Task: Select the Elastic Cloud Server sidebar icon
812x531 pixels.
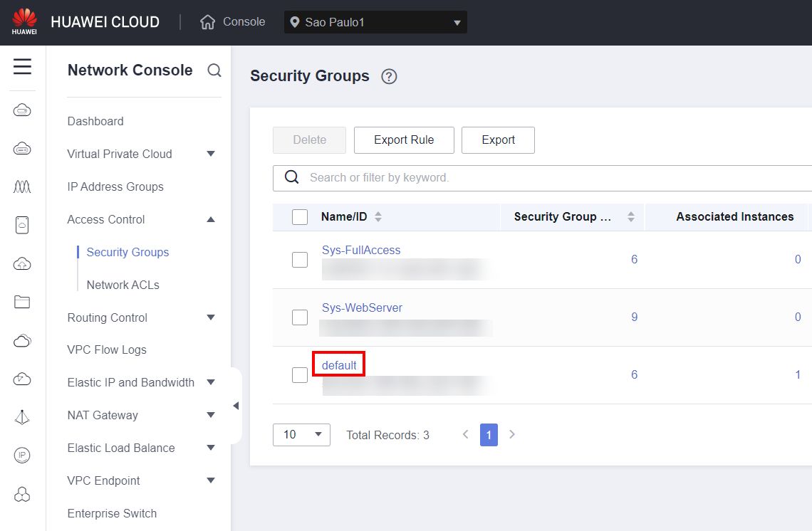Action: pyautogui.click(x=22, y=110)
